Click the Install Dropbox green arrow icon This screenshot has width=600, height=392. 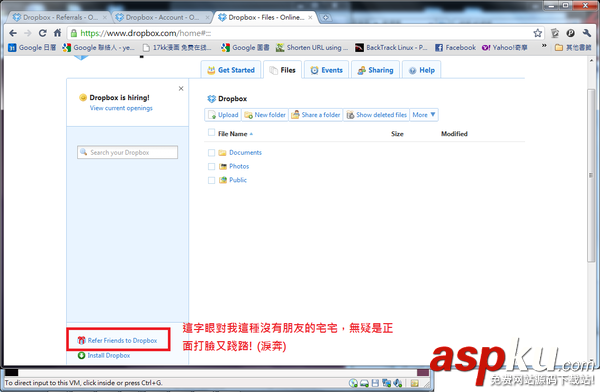(x=81, y=355)
